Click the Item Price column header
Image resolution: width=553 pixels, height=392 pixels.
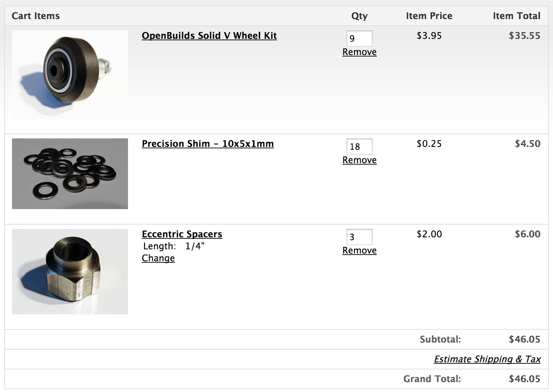429,16
